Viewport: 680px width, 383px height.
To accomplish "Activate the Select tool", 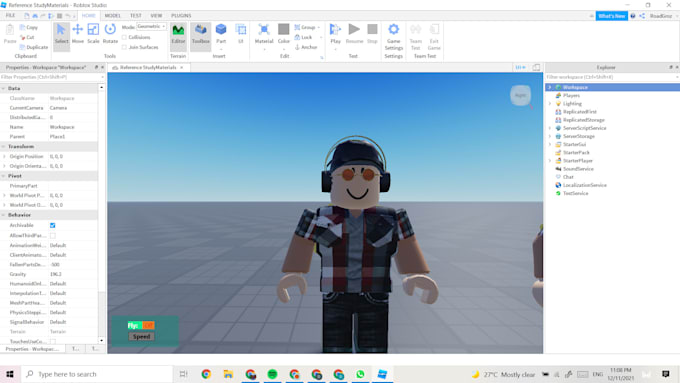I will tap(61, 34).
